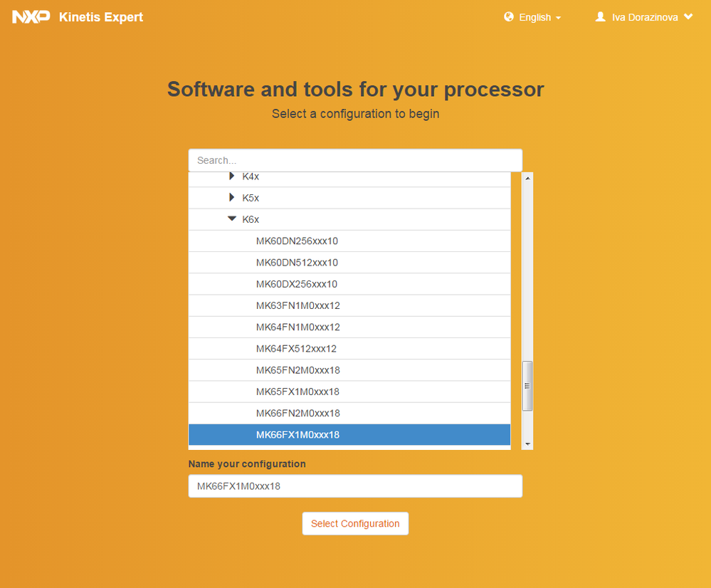The height and width of the screenshot is (588, 711).
Task: Expand the K4x family node
Action: pos(232,176)
